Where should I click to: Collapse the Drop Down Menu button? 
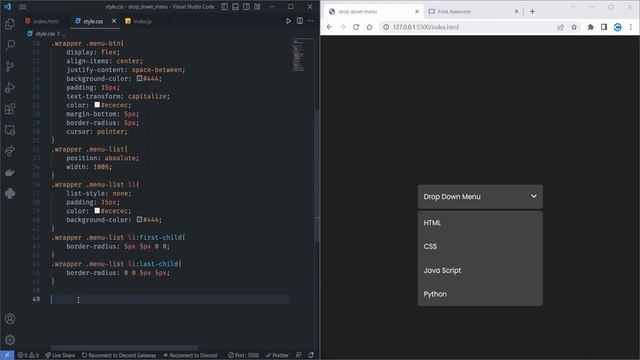click(x=480, y=197)
